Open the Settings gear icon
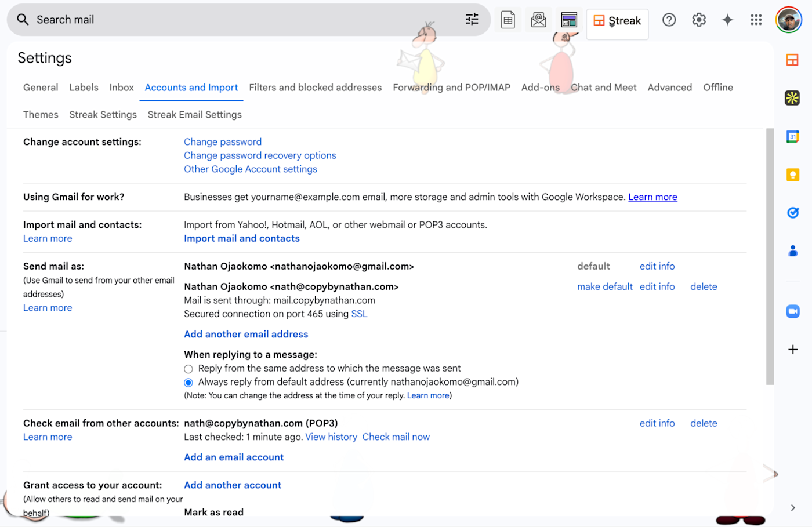 click(699, 20)
